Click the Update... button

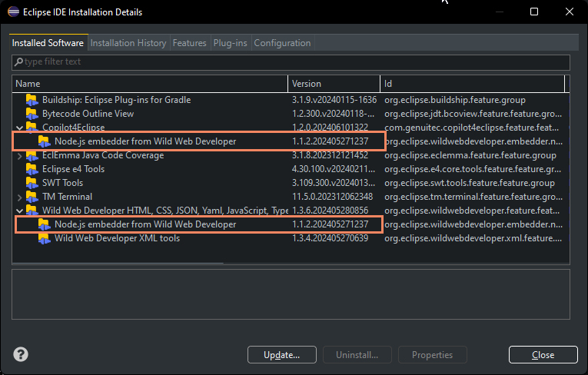281,355
